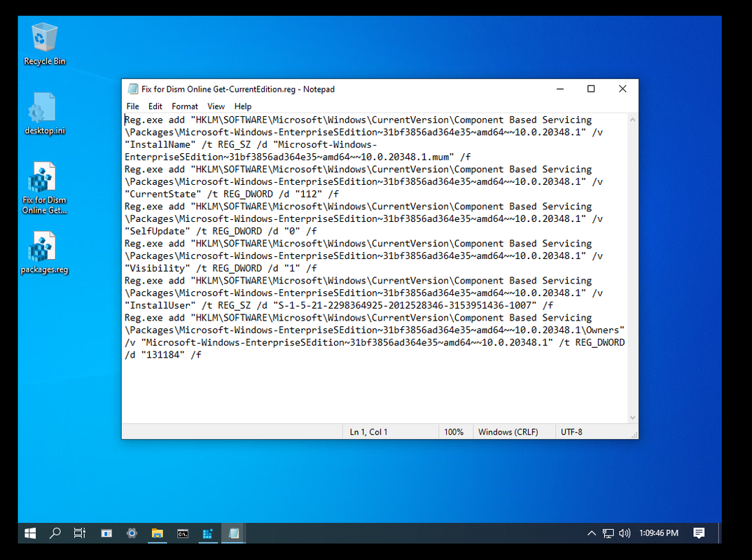752x560 pixels.
Task: Click the "131184" data value
Action: 163,355
